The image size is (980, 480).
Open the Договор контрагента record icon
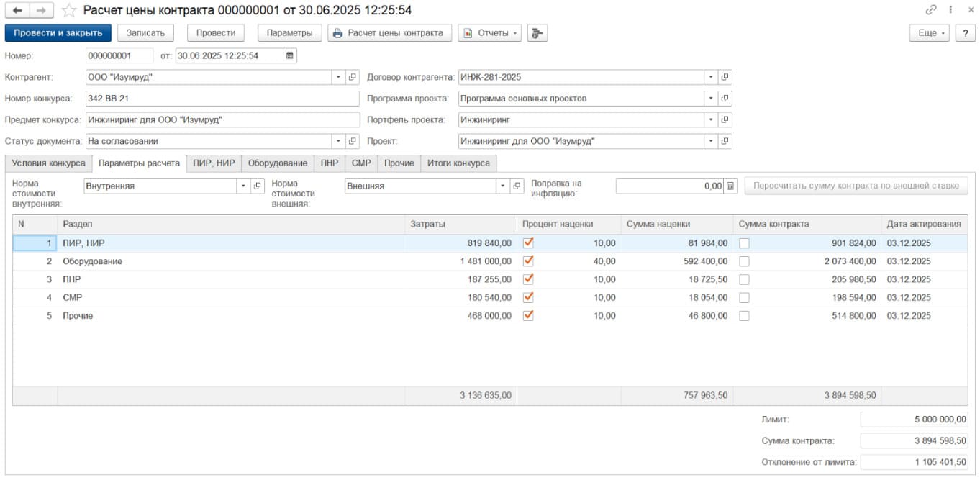click(x=725, y=77)
